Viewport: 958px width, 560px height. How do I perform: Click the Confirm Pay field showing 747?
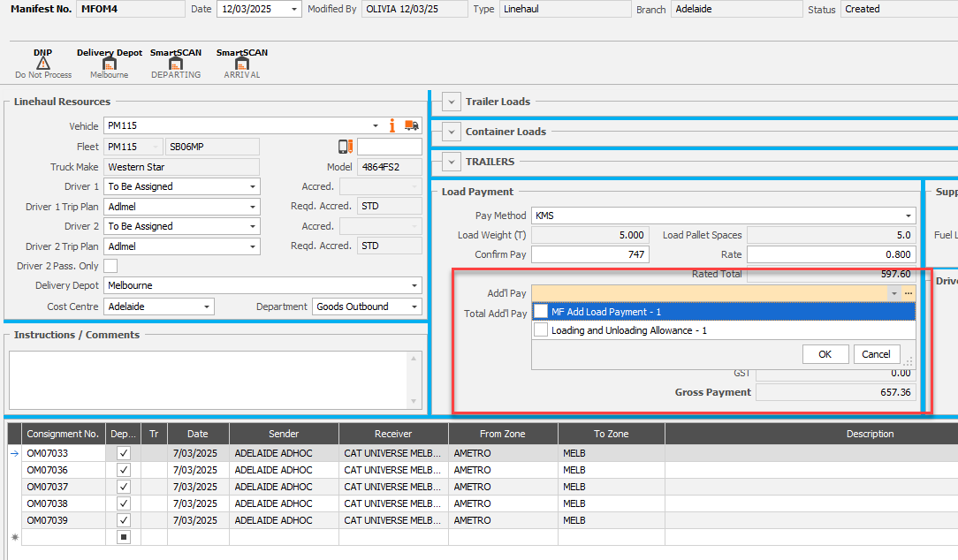[590, 254]
